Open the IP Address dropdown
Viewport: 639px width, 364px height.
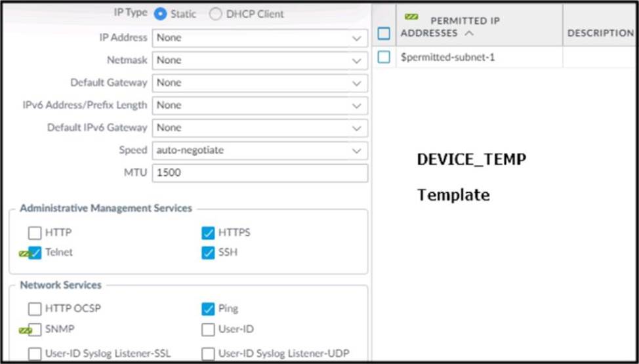356,38
